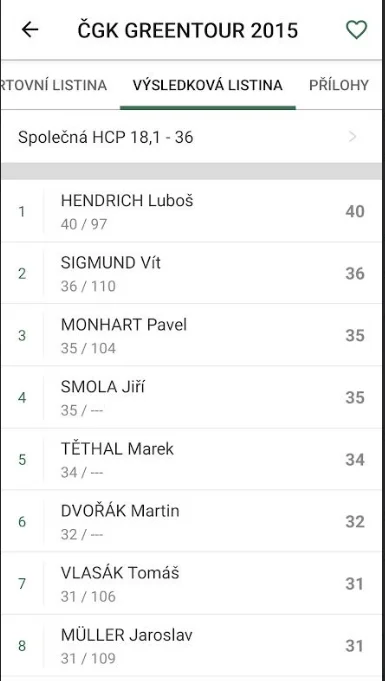Open SIGMUND Vít result details
Viewport: 385px width, 681px height.
click(x=190, y=273)
